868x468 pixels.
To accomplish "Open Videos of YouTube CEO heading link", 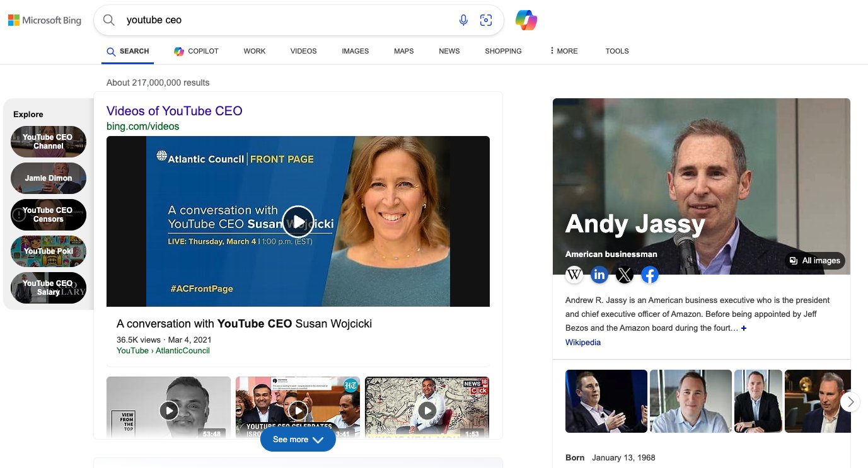I will tap(175, 111).
